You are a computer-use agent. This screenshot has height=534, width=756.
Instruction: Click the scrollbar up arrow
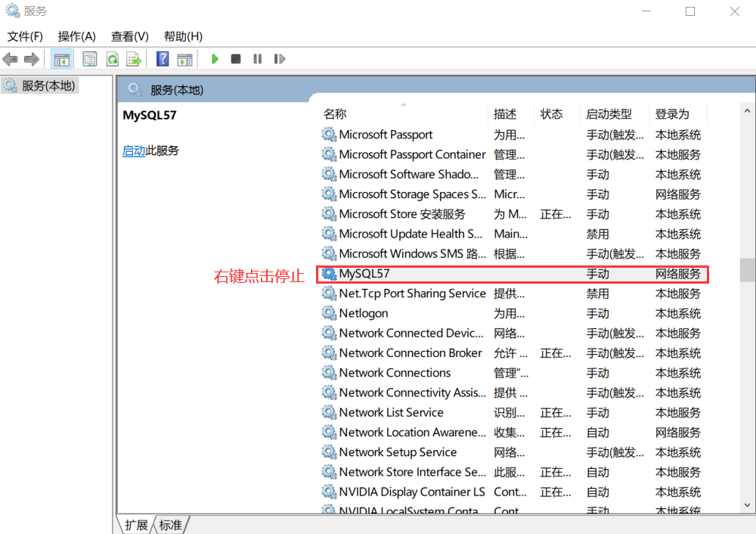(x=747, y=111)
